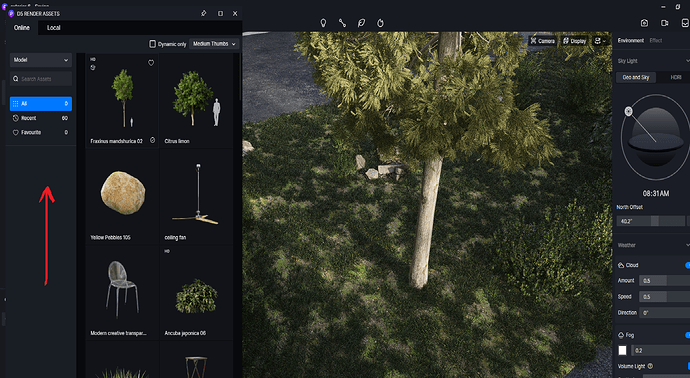Expand the Medium Thumbs size dropdown
This screenshot has width=690, height=378.
[214, 44]
